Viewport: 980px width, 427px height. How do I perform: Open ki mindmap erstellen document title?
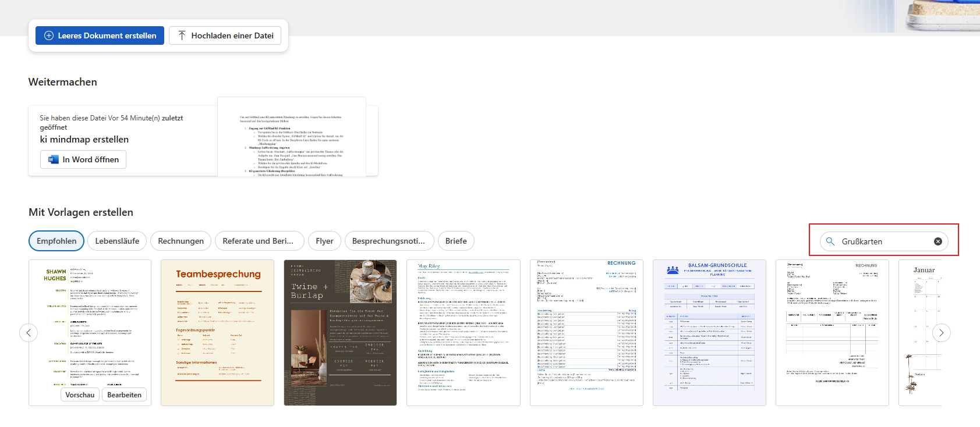[x=84, y=140]
